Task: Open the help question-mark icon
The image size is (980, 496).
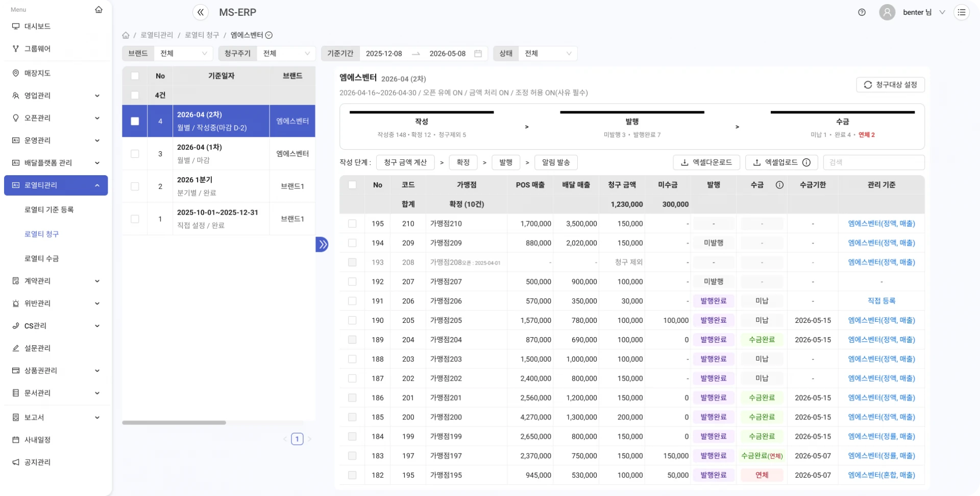Action: click(x=862, y=12)
